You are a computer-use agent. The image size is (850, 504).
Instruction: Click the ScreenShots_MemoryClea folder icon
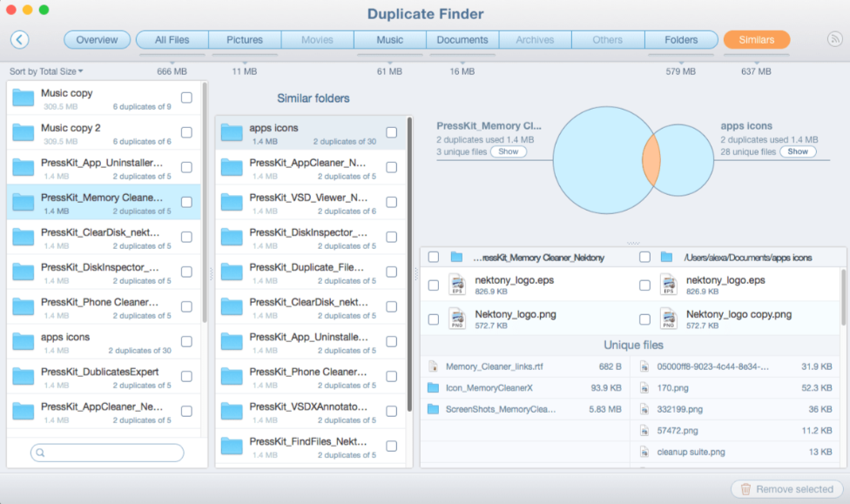[433, 409]
